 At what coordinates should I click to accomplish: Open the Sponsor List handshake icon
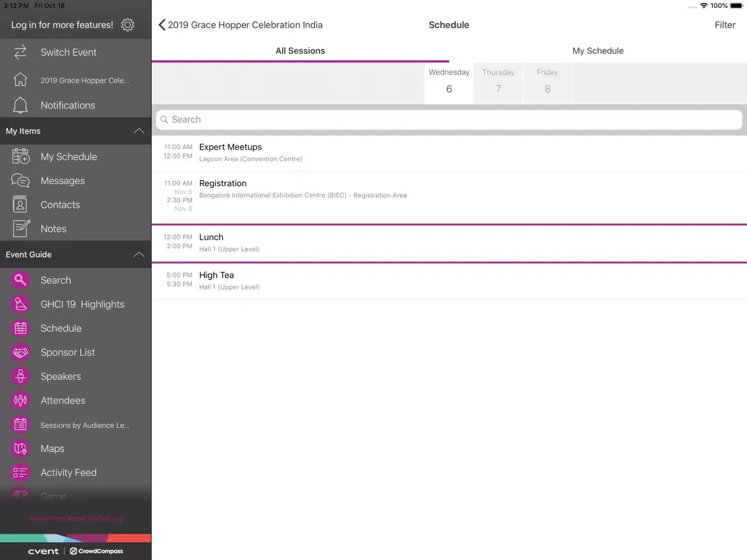20,352
